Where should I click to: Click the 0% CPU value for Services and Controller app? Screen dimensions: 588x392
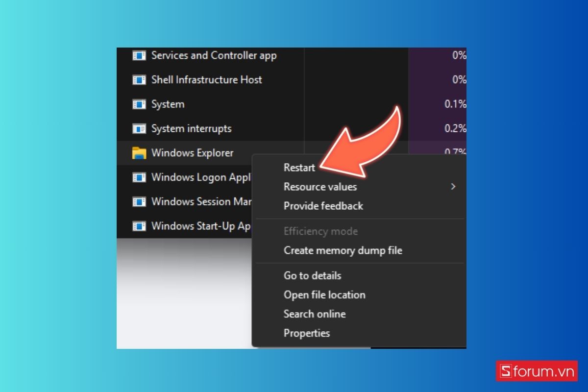point(459,55)
